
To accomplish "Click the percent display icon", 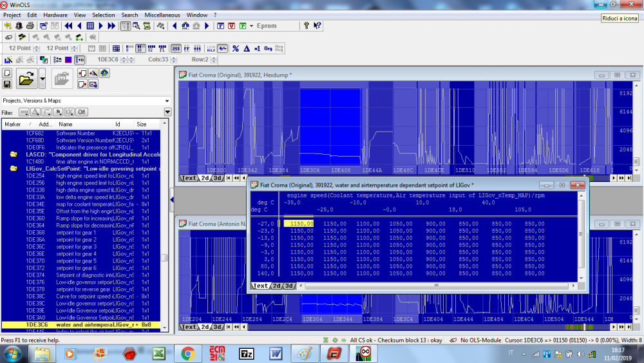I will pos(235,48).
